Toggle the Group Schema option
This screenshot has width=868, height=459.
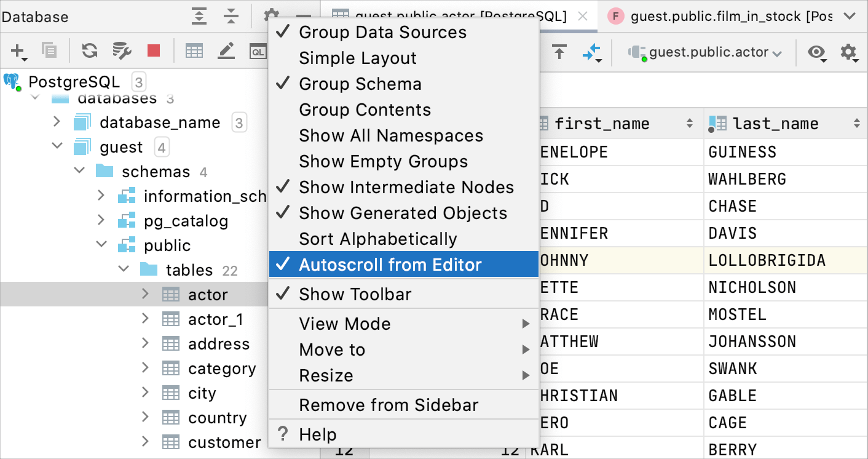click(360, 84)
